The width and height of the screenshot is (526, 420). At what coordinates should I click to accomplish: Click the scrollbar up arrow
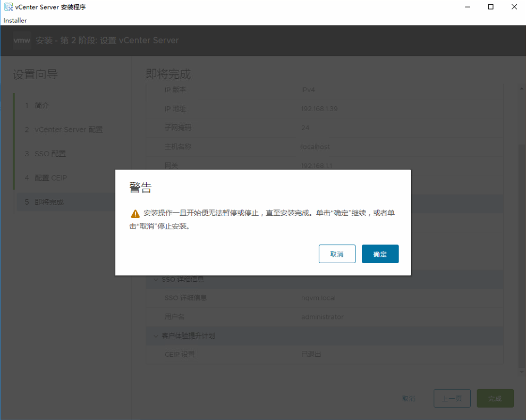521,89
